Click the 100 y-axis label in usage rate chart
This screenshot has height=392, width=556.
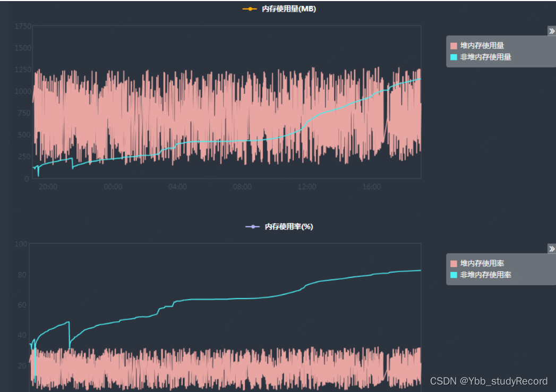coord(21,244)
